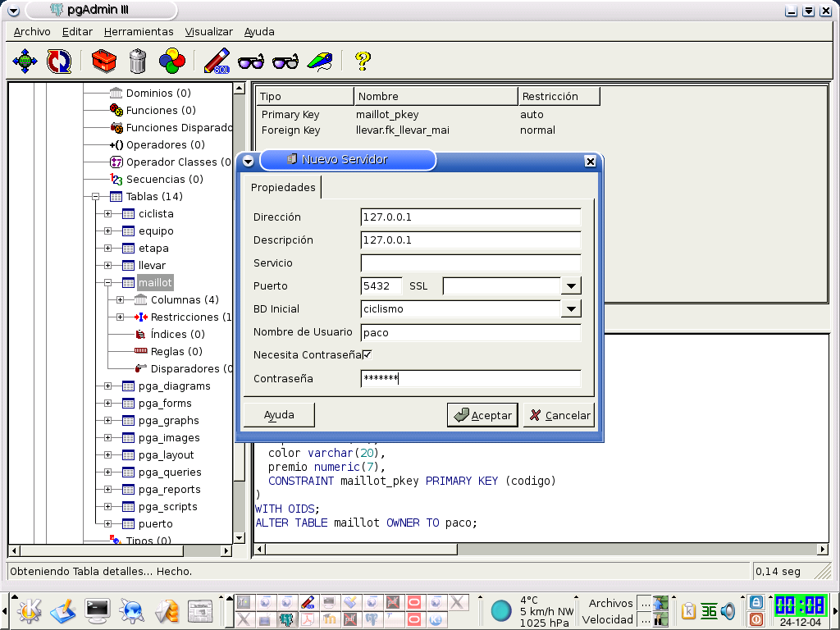The image size is (840, 630).
Task: Focus the Contraseña password field
Action: pyautogui.click(x=471, y=379)
